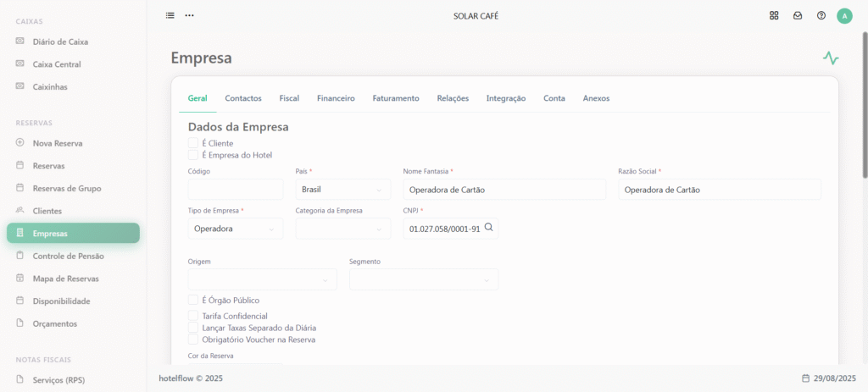Screen dimensions: 868x392
Task: Expand the Segmento dropdown
Action: click(x=424, y=279)
